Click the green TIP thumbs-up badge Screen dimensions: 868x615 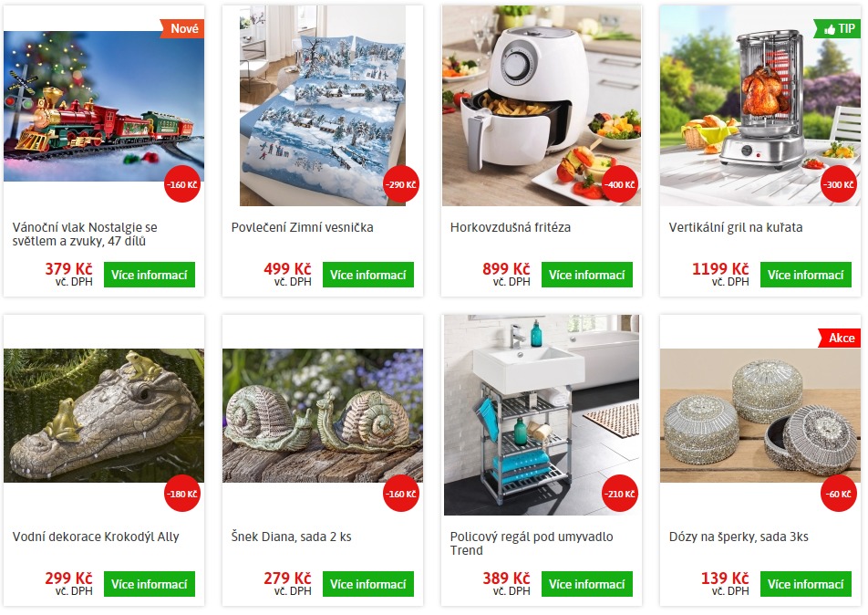click(x=839, y=29)
